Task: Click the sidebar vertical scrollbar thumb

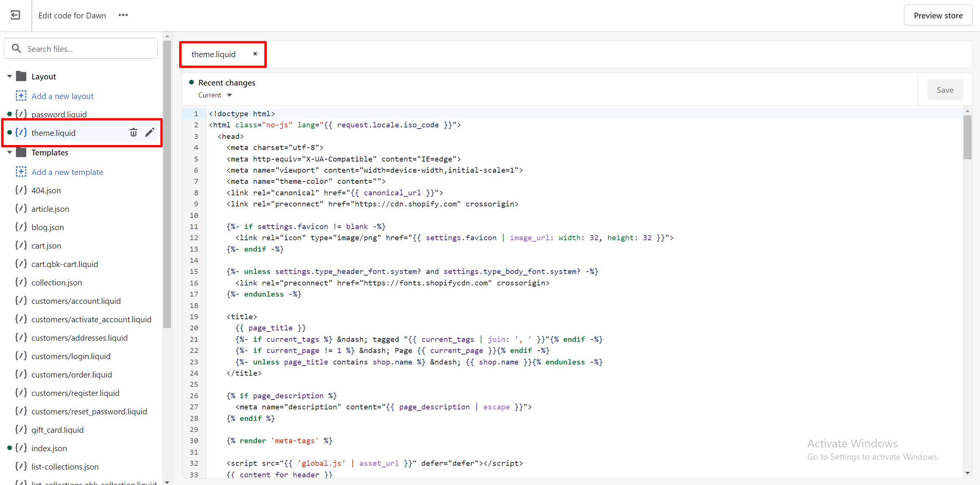Action: tap(167, 184)
